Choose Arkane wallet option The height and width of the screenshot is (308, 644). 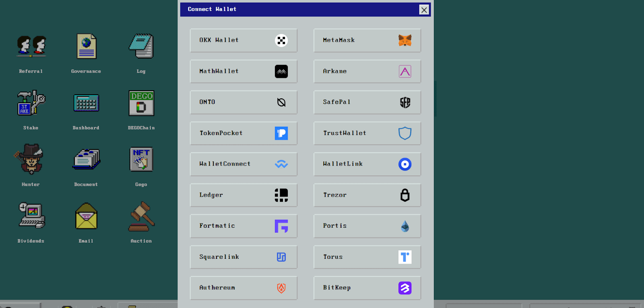367,71
